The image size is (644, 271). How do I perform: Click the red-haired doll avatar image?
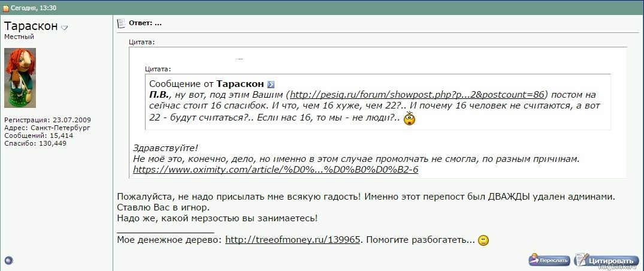pos(20,77)
